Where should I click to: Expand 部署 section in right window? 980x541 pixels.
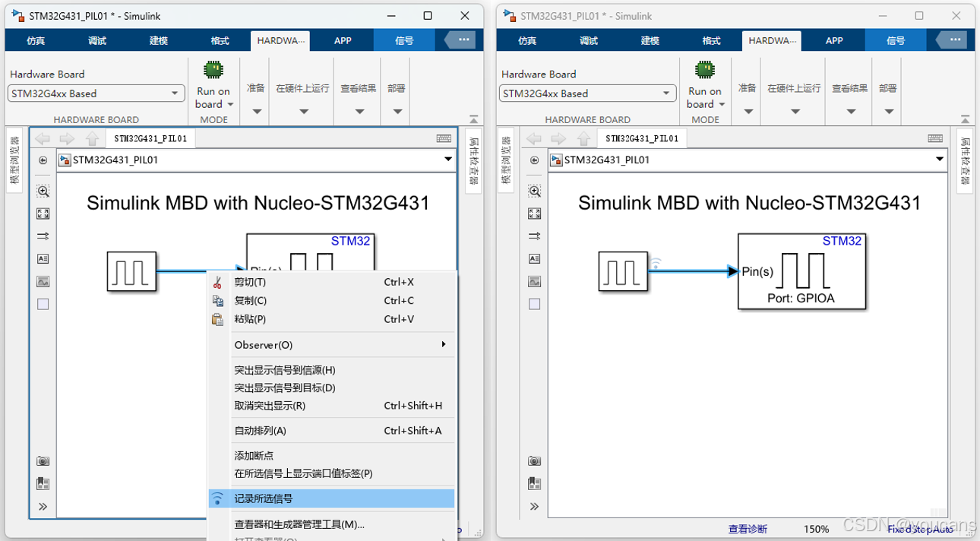(888, 112)
